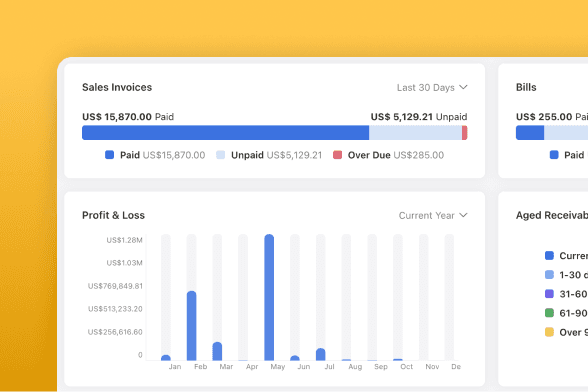Select the May bar in Profit & Loss
The height and width of the screenshot is (392, 588).
(x=269, y=297)
